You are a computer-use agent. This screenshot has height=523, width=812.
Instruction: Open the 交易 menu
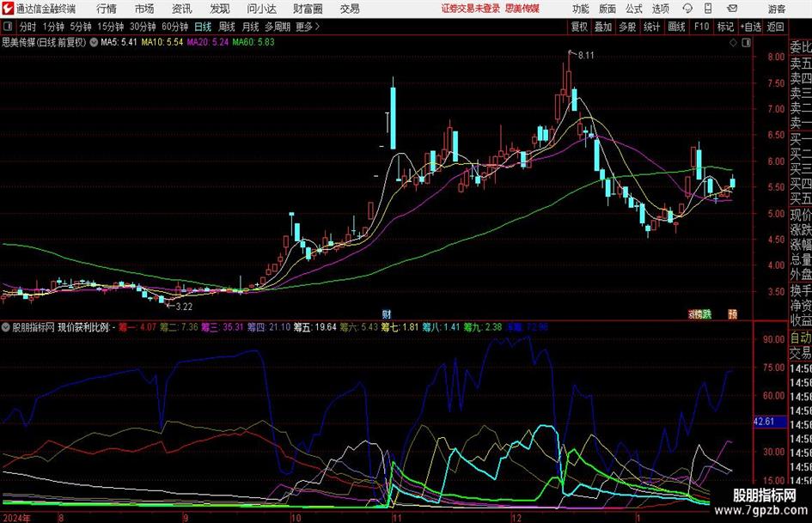350,9
